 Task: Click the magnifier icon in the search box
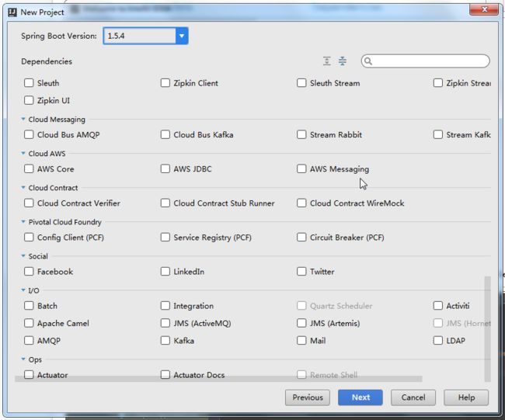click(368, 61)
